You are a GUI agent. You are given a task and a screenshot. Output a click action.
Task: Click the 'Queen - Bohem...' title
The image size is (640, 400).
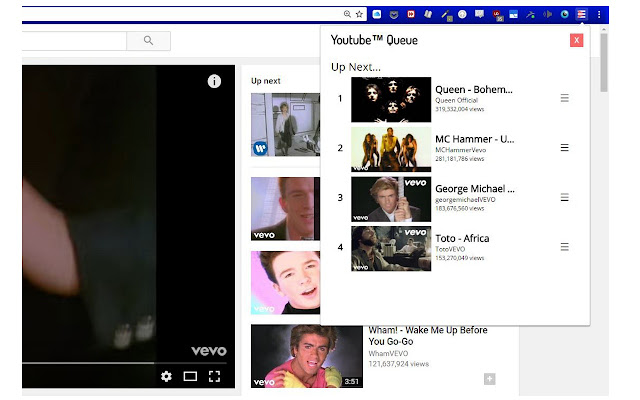point(473,89)
